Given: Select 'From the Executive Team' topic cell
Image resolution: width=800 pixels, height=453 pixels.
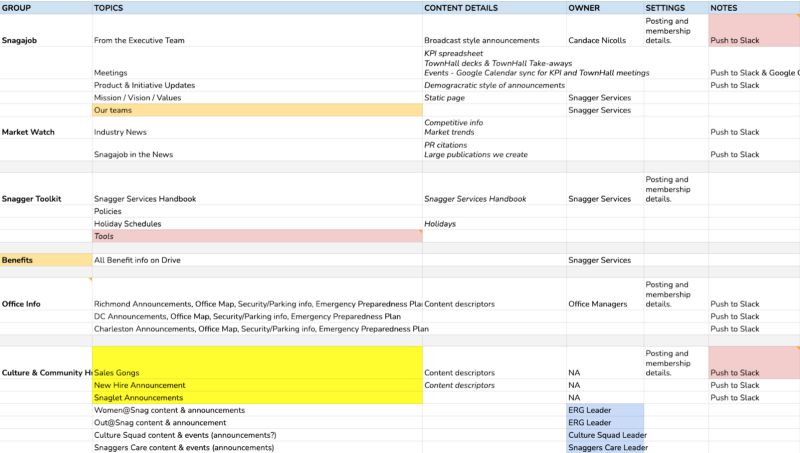Looking at the screenshot, I should coord(257,31).
